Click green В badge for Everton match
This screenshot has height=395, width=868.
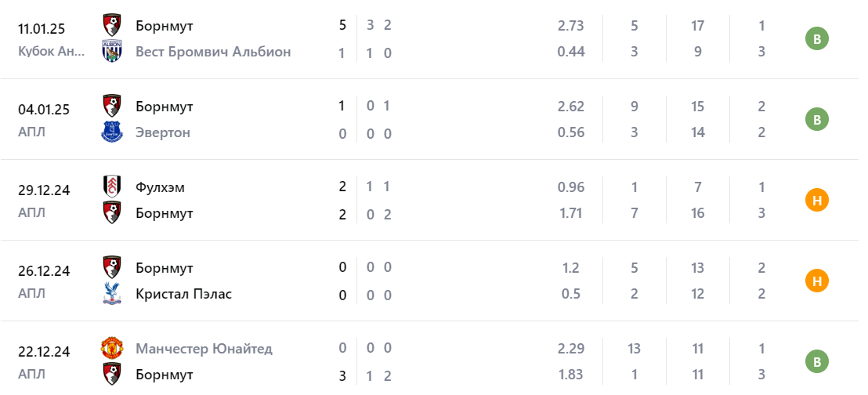(817, 119)
